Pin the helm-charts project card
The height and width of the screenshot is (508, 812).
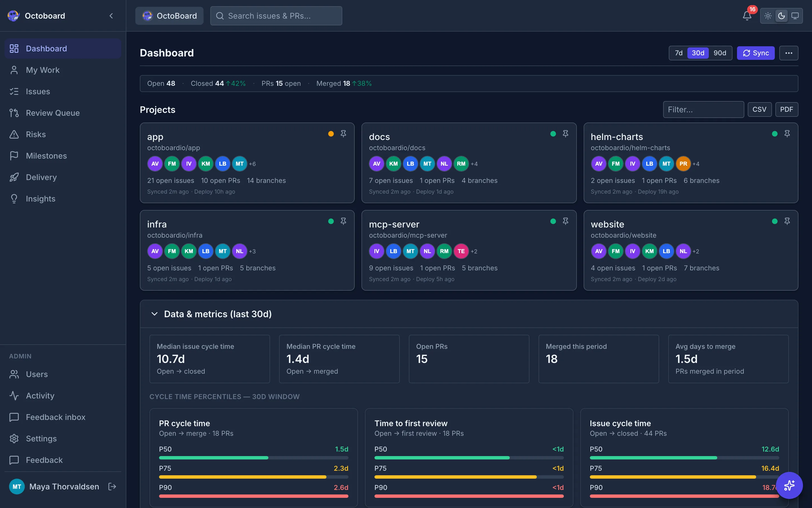[787, 134]
